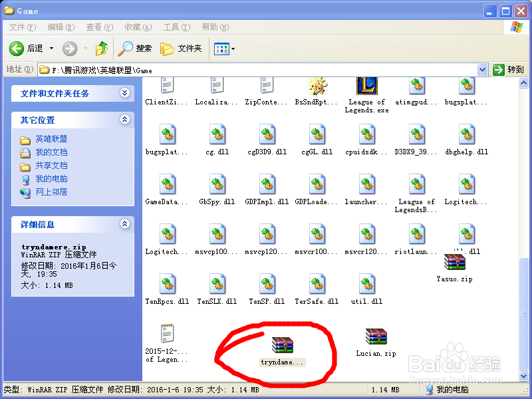Select the GDPImpl.dll file
Screen dimensions: 532x399
(x=267, y=190)
